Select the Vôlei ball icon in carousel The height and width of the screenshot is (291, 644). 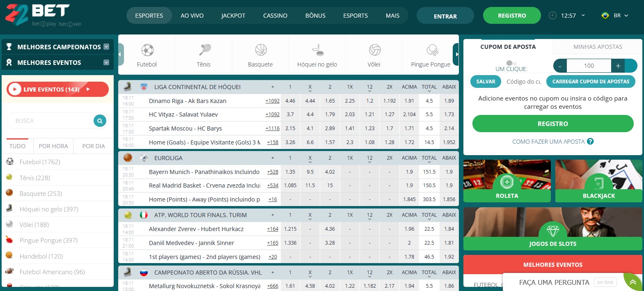point(374,50)
